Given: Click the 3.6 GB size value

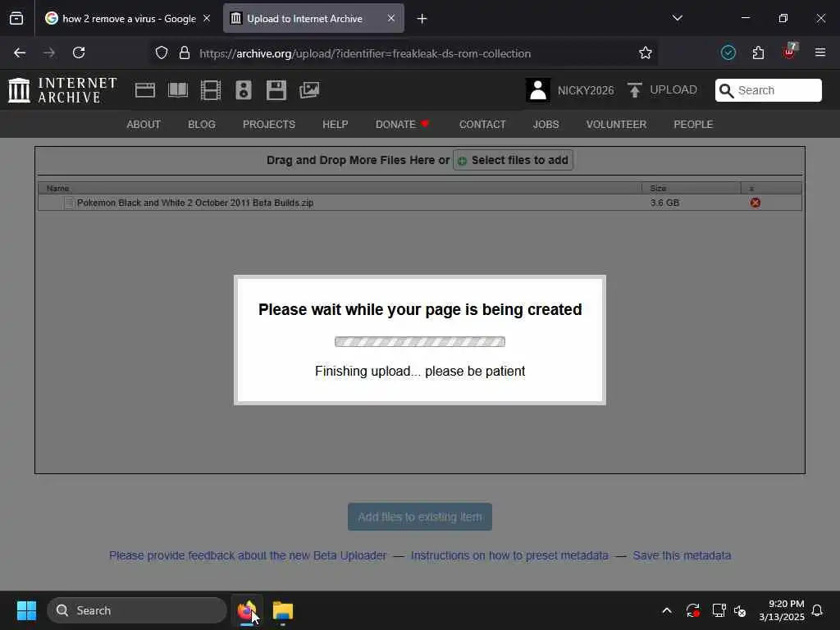Looking at the screenshot, I should pyautogui.click(x=664, y=203).
